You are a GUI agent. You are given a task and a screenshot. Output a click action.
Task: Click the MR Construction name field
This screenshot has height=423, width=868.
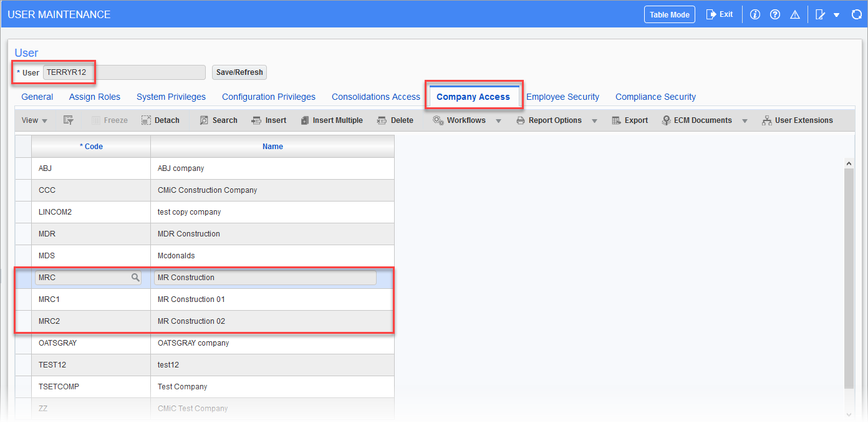[x=265, y=278]
